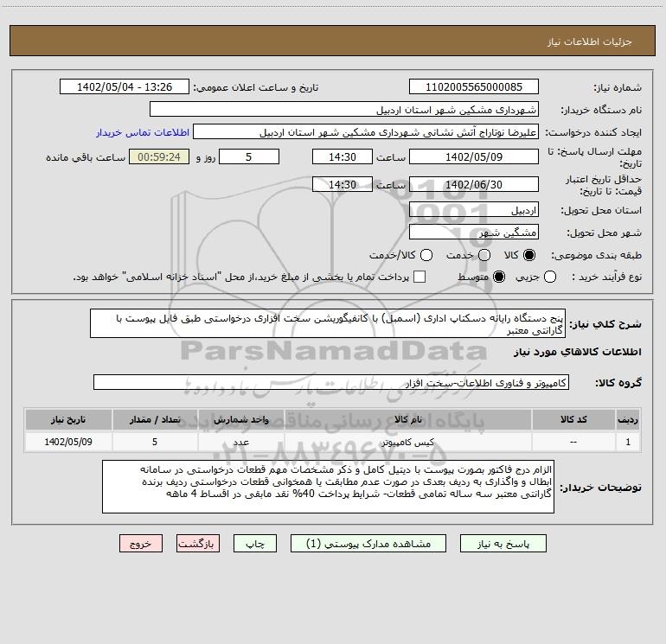Click the price validity time 14:30 field
The width and height of the screenshot is (666, 644).
[343, 184]
